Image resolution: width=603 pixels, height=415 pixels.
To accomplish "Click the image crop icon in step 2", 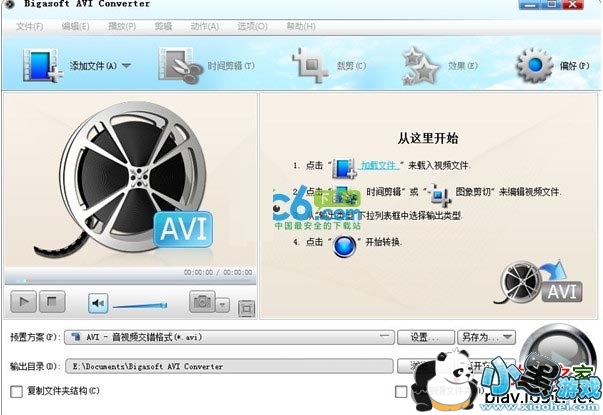I will pyautogui.click(x=440, y=195).
